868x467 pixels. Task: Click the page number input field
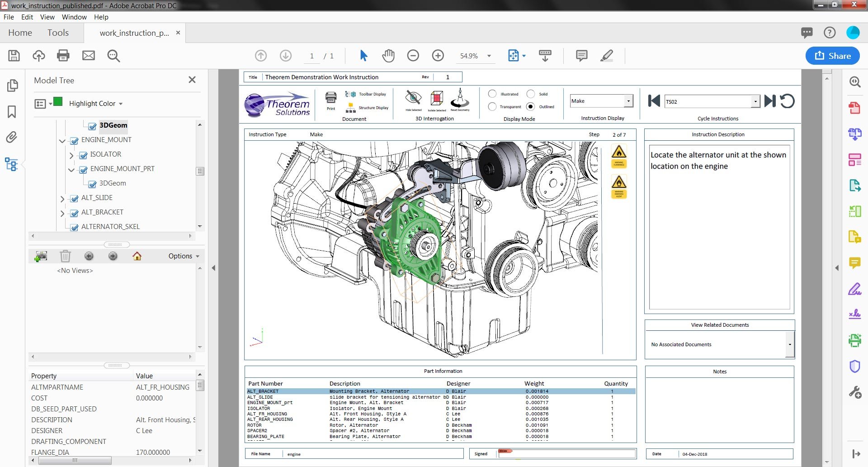click(311, 56)
